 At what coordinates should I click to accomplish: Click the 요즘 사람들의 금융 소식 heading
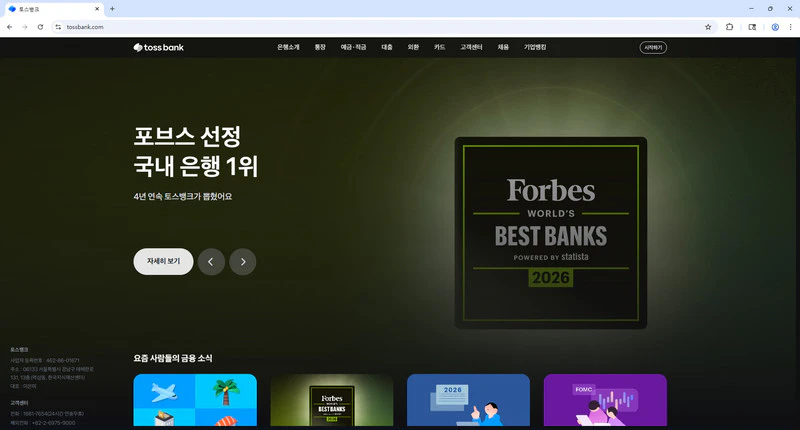tap(173, 358)
